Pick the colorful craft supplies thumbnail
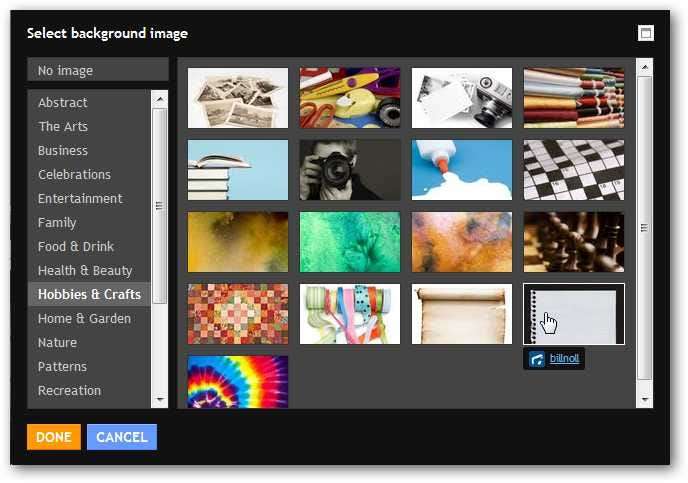This screenshot has width=688, height=483. [x=350, y=98]
